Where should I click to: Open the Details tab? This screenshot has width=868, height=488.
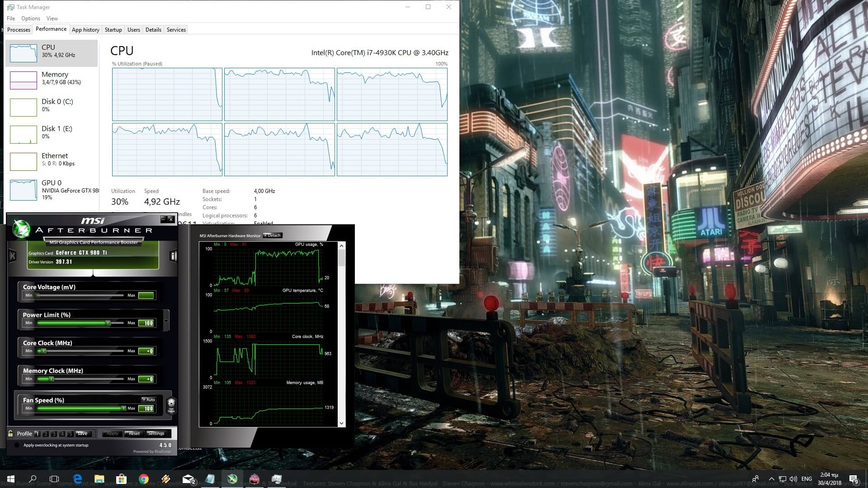[153, 30]
